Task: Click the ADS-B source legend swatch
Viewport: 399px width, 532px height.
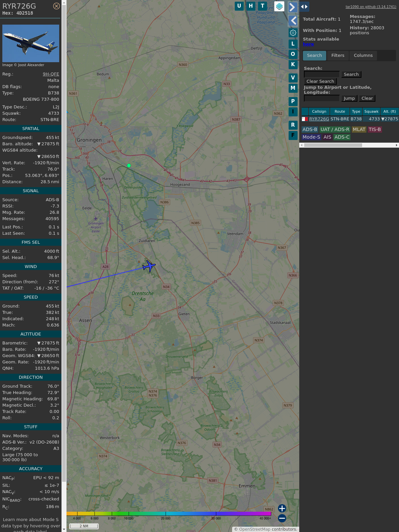Action: (310, 130)
